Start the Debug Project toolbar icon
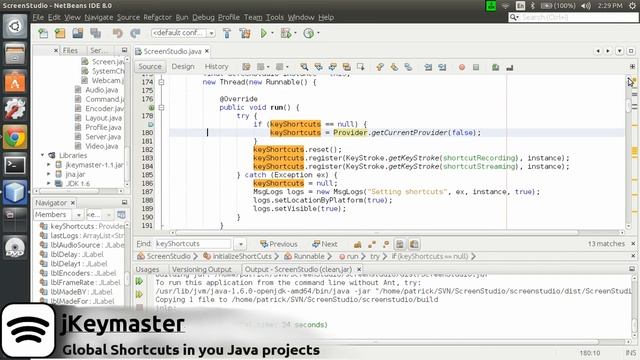 286,33
